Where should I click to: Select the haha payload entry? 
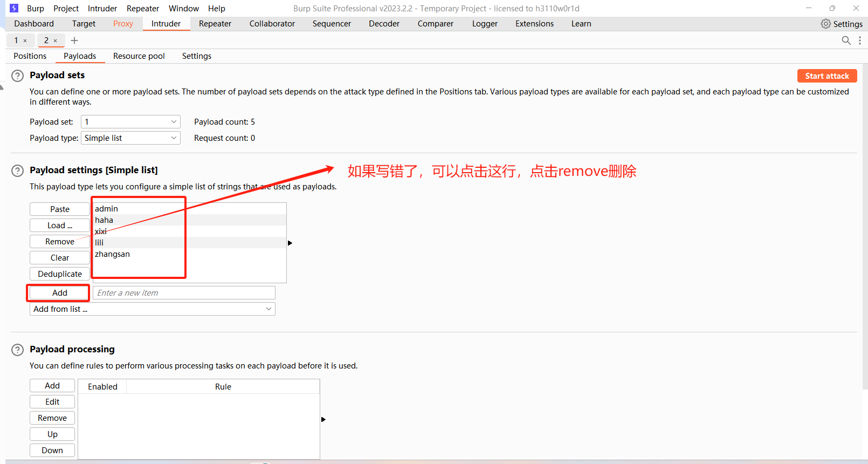point(190,220)
